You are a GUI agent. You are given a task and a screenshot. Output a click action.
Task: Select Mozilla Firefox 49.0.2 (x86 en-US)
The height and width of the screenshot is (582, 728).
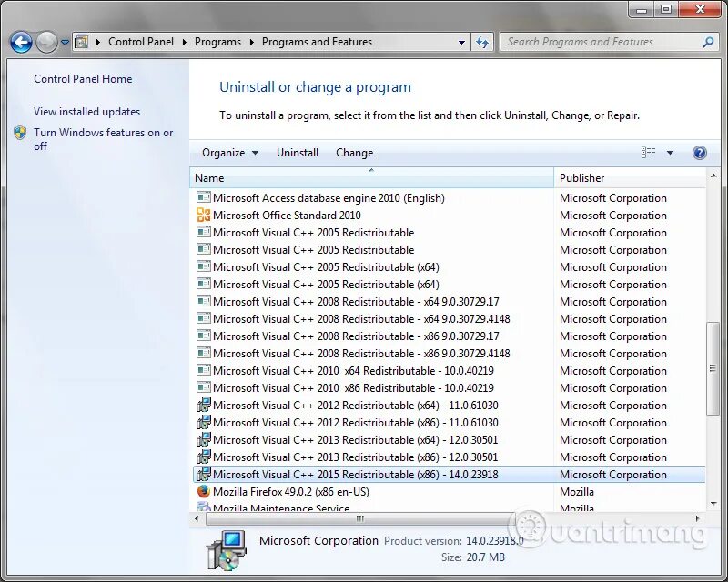290,491
